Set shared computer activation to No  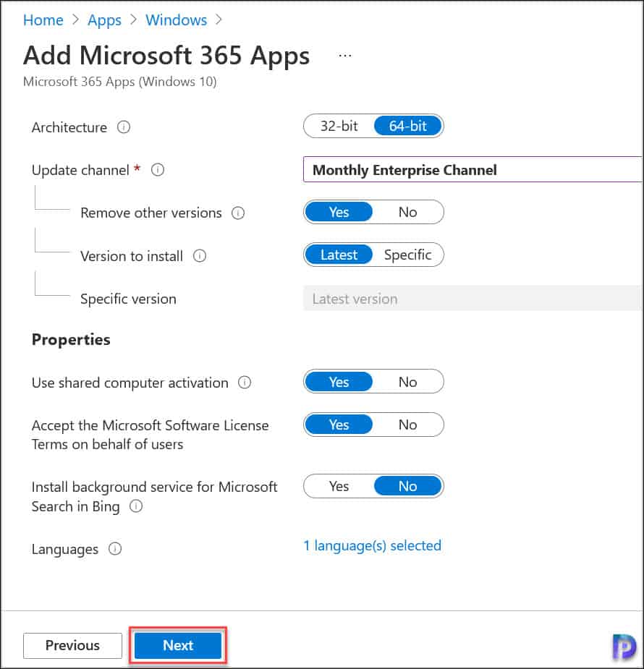tap(407, 382)
